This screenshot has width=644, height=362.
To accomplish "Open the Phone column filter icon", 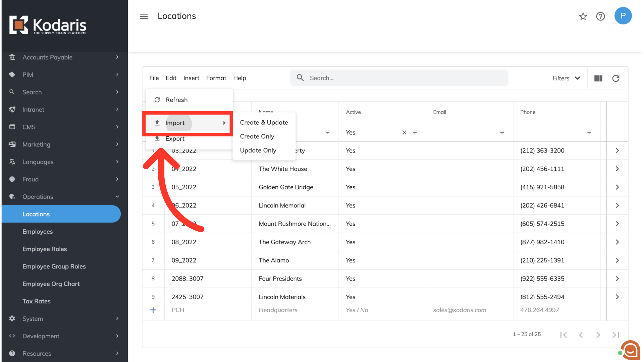I will click(589, 132).
